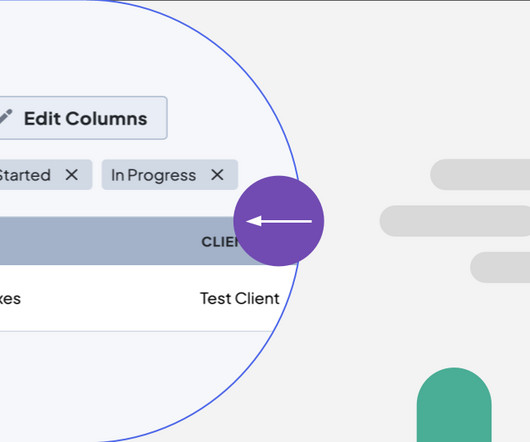Viewport: 530px width, 442px height.
Task: Click the top grey placeholder bar
Action: 480,174
